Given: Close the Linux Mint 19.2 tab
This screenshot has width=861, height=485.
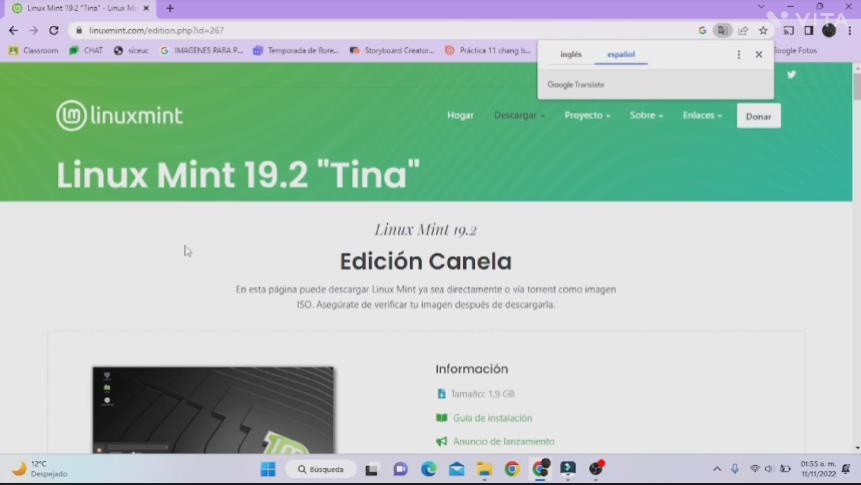Looking at the screenshot, I should [x=146, y=8].
